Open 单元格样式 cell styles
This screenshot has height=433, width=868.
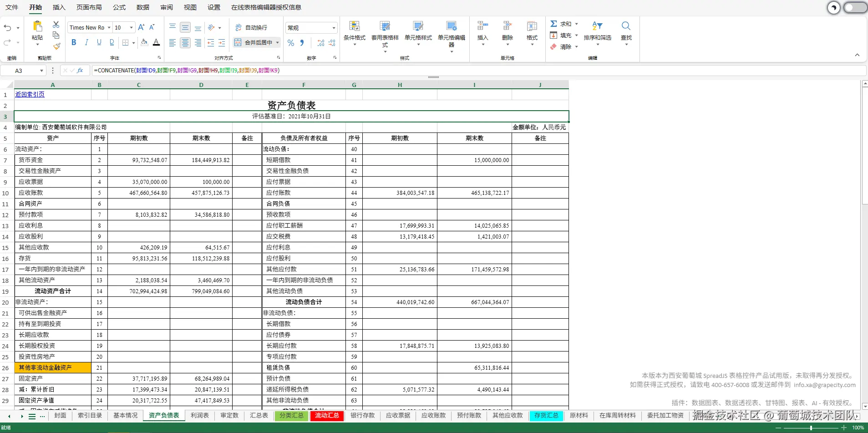coord(418,32)
